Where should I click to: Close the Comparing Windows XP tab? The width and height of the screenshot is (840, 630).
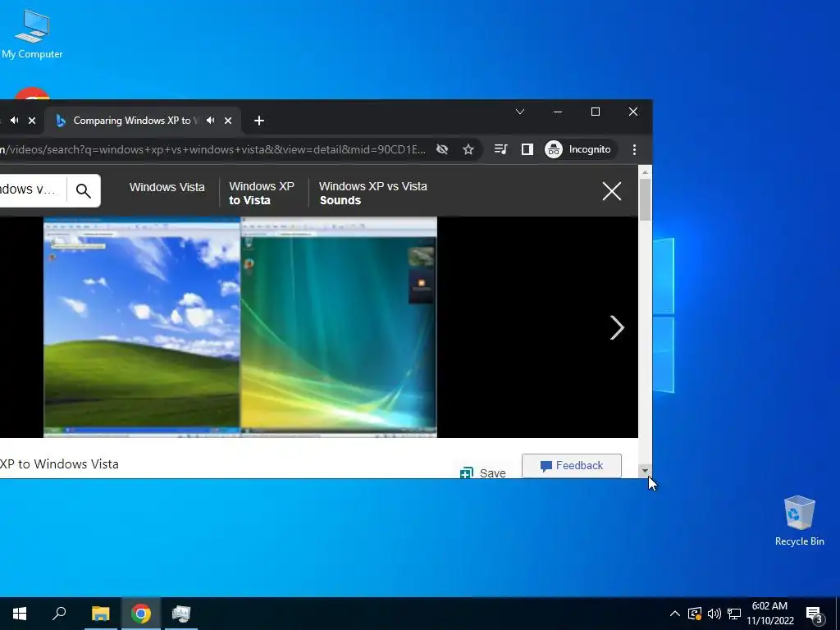click(228, 121)
